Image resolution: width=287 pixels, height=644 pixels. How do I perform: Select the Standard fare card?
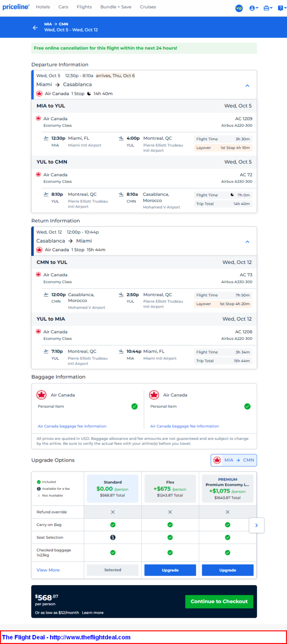click(x=113, y=489)
